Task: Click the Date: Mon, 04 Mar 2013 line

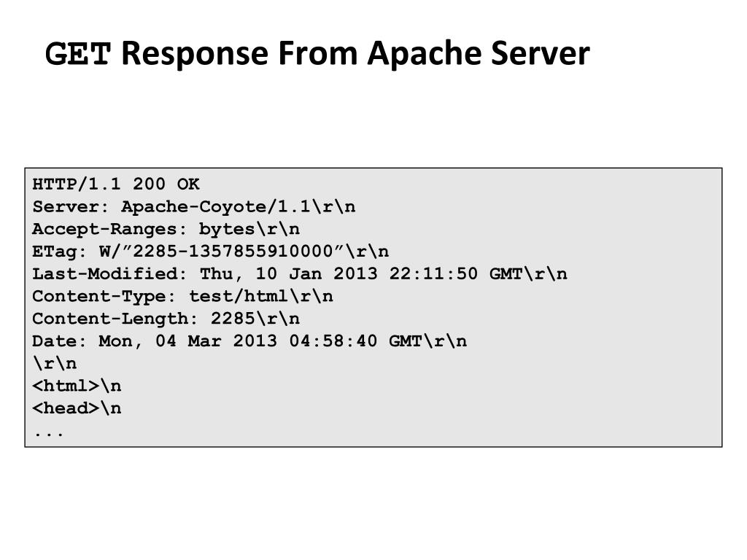Action: pyautogui.click(x=249, y=341)
